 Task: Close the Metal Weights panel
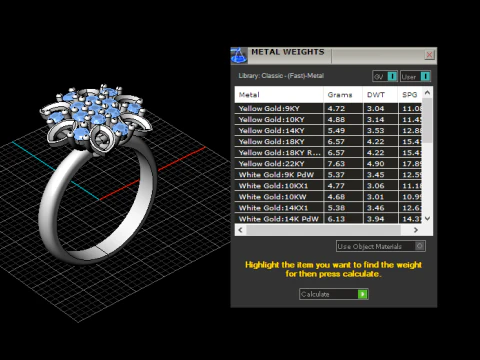[x=429, y=55]
